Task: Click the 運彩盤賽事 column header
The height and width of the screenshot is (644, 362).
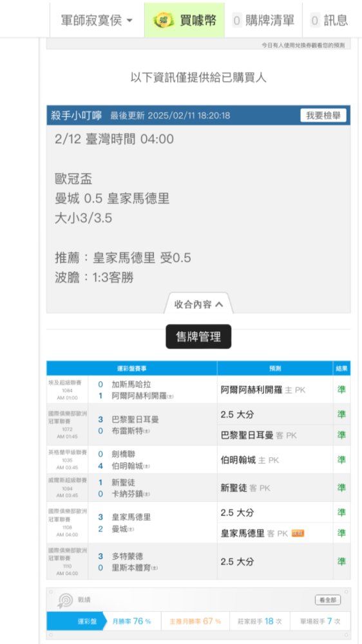Action: (132, 368)
